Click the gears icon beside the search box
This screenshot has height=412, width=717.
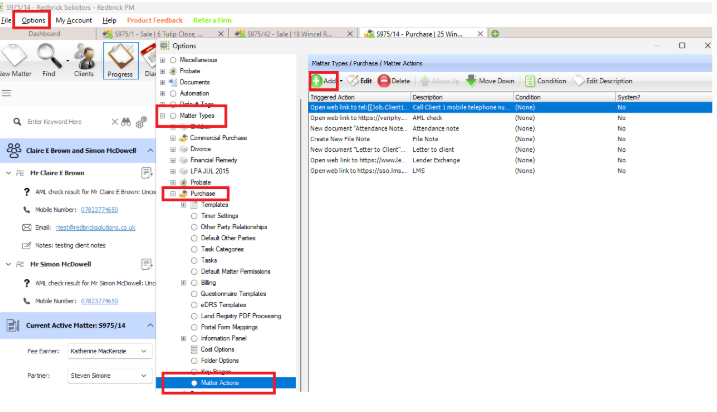(x=141, y=122)
